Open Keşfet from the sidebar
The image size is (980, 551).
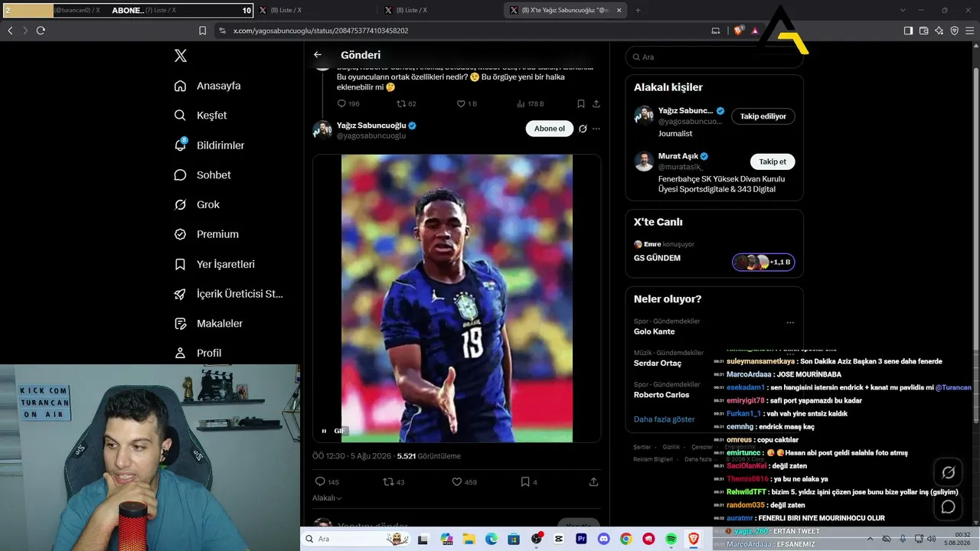[201, 116]
